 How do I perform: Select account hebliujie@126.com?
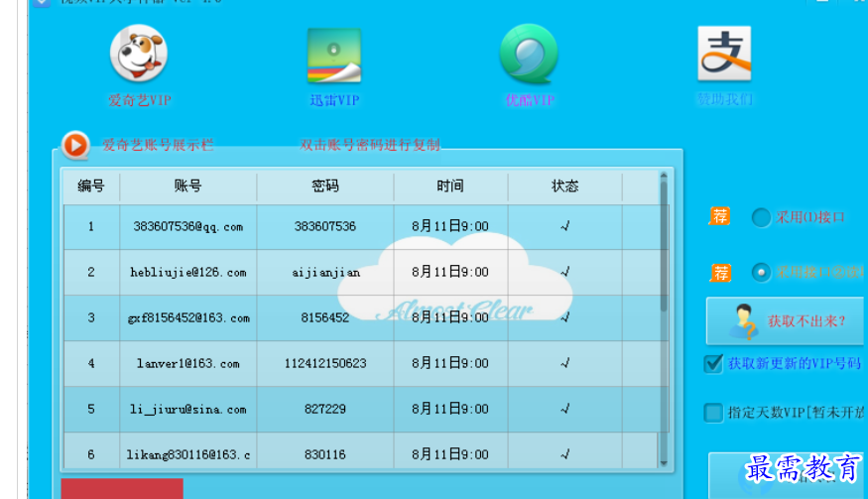[x=188, y=273]
